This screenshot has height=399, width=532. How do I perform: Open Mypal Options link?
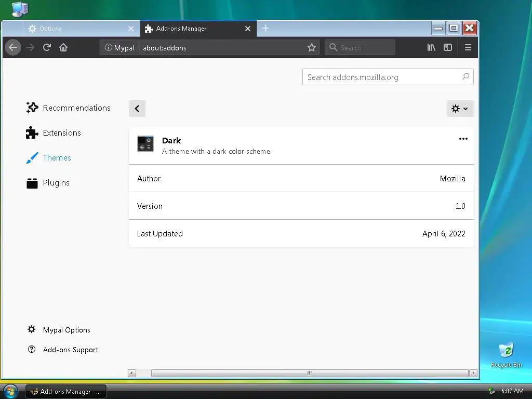point(59,330)
